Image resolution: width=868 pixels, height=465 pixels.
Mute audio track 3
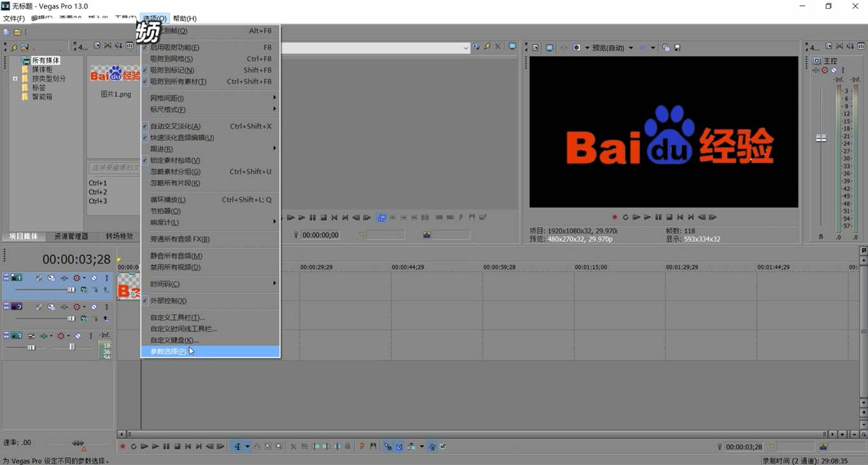point(78,336)
